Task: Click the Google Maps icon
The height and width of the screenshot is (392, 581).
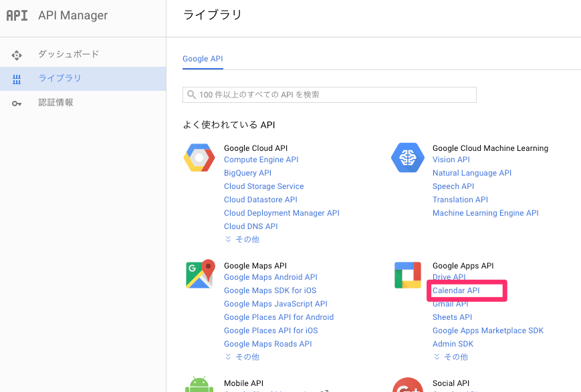Action: coord(201,274)
